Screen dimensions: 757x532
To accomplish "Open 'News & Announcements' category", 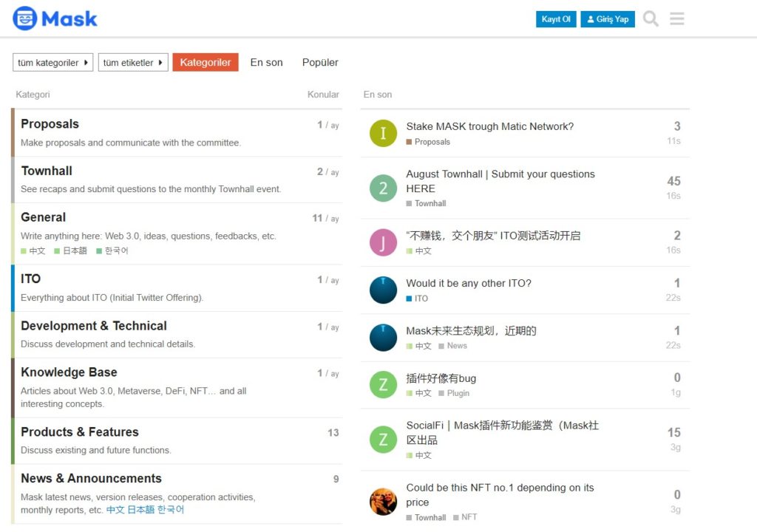I will 91,478.
